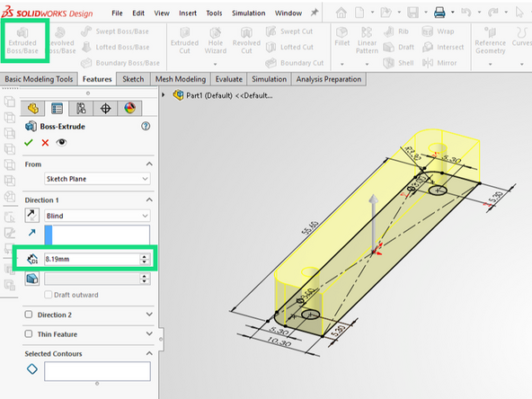The width and height of the screenshot is (532, 399).
Task: Switch to the Sketch tab
Action: pyautogui.click(x=133, y=79)
